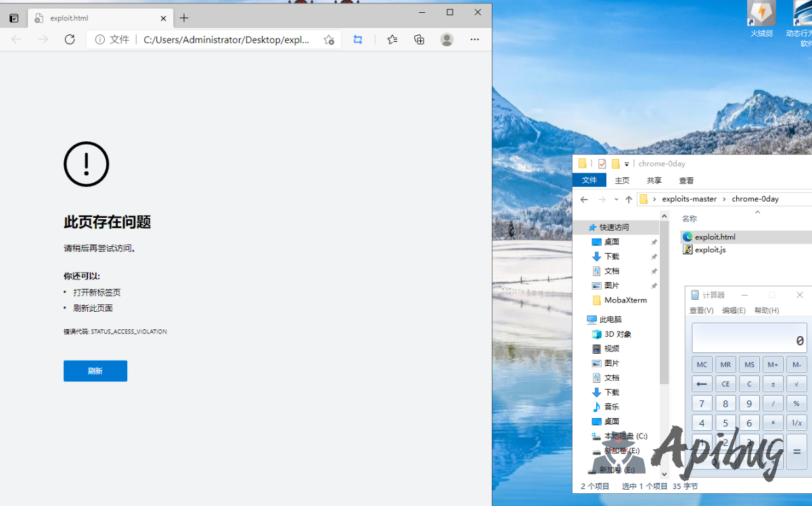This screenshot has width=812, height=506.
Task: Add this page to favorites star icon
Action: pyautogui.click(x=329, y=40)
